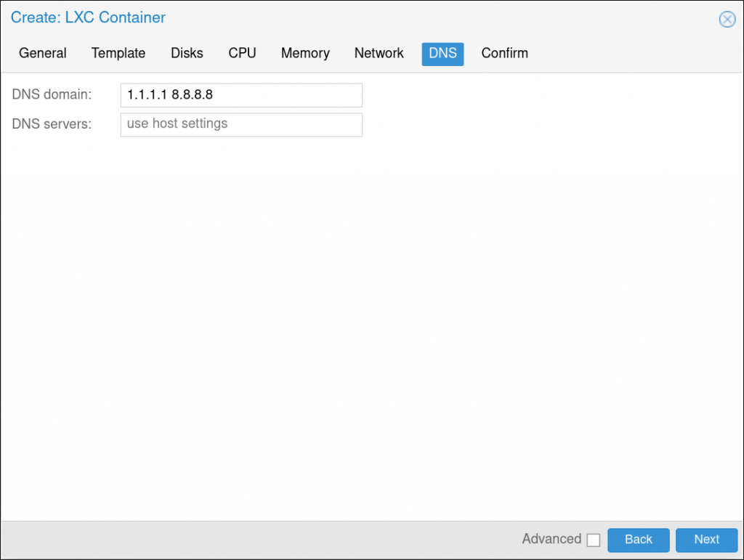The height and width of the screenshot is (560, 744).
Task: Jump to the Confirm tab
Action: coord(504,54)
